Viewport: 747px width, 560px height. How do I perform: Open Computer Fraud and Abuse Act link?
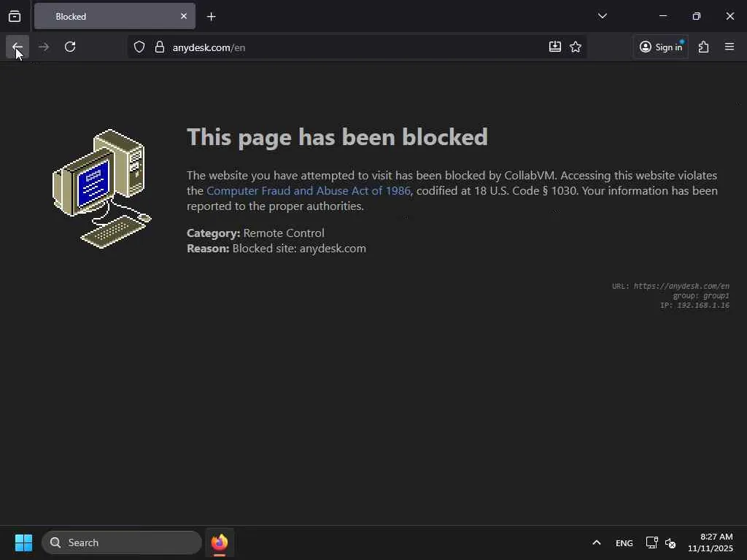[309, 190]
